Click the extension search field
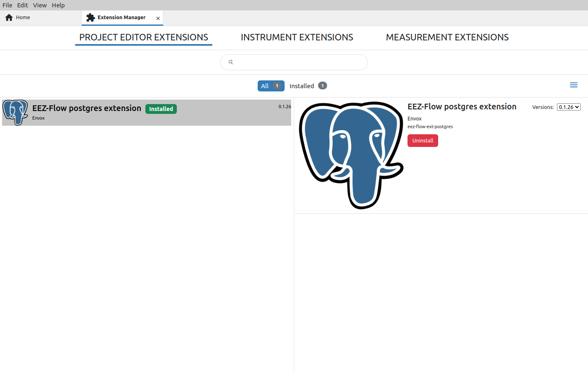This screenshot has width=588, height=371. click(x=294, y=62)
